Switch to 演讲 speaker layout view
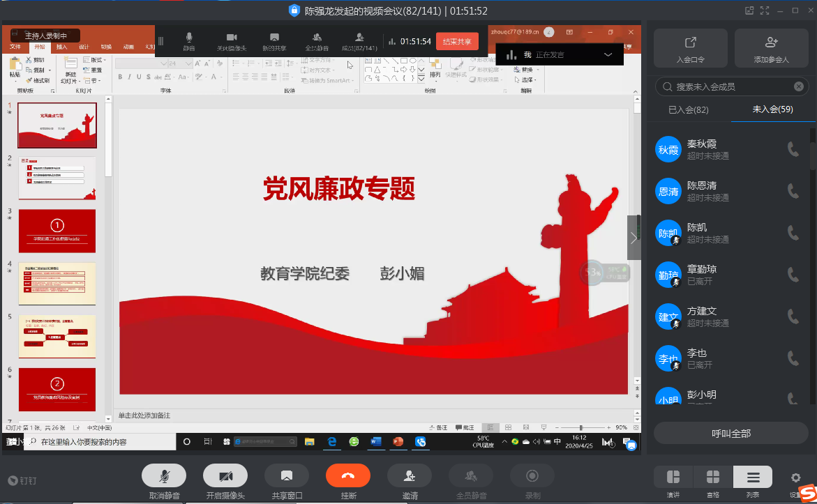Screen dimensions: 817x504 click(x=673, y=478)
